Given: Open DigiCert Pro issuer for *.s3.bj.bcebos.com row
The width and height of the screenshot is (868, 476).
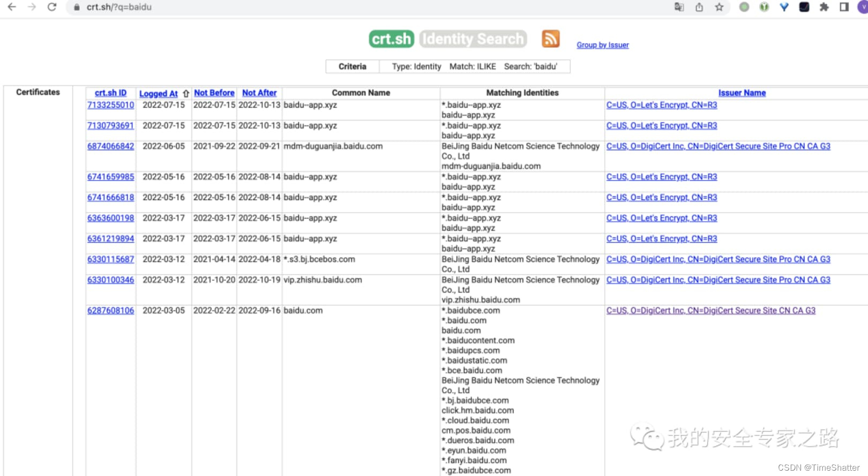Looking at the screenshot, I should [x=719, y=259].
